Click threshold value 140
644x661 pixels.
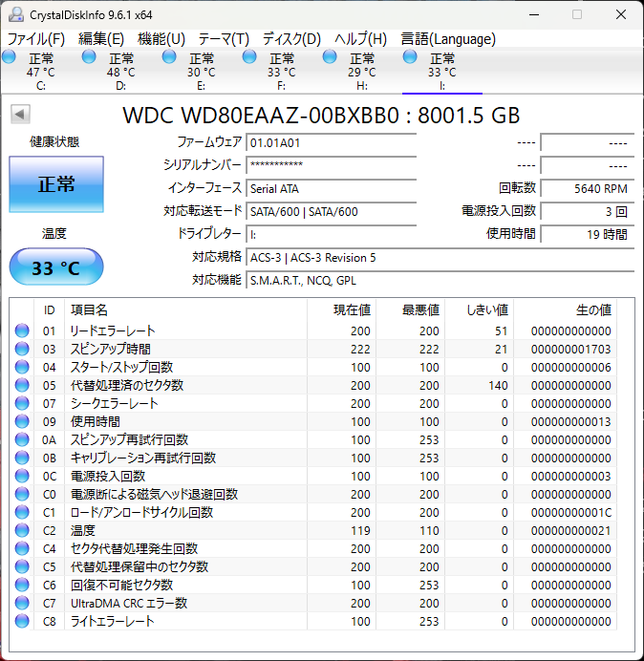click(x=498, y=385)
